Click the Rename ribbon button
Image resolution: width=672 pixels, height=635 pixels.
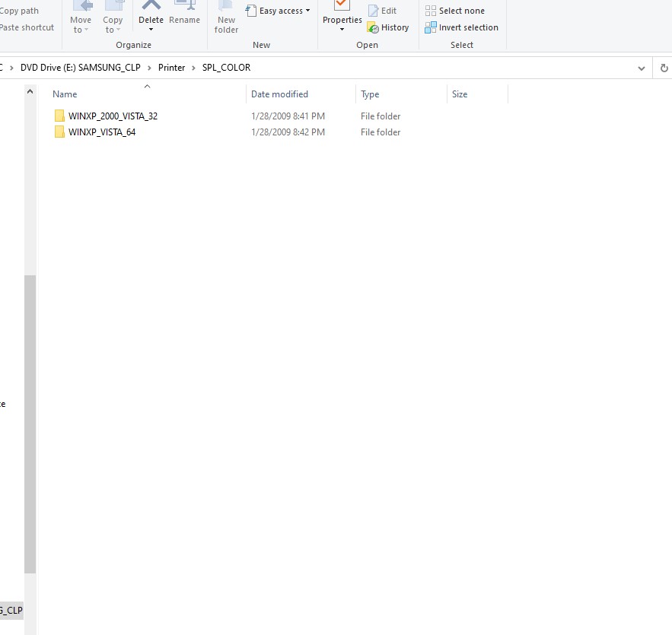coord(184,14)
